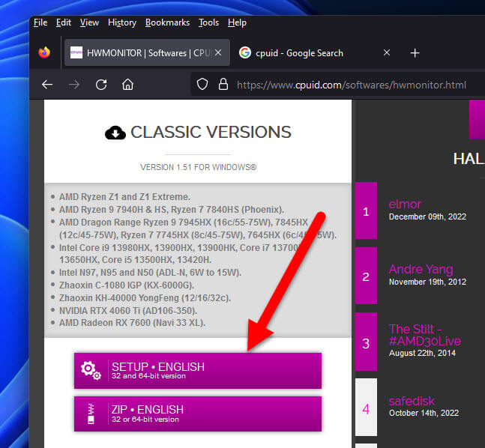Click the CLASSIC VERSIONS heading
This screenshot has height=448, width=485.
(x=211, y=133)
